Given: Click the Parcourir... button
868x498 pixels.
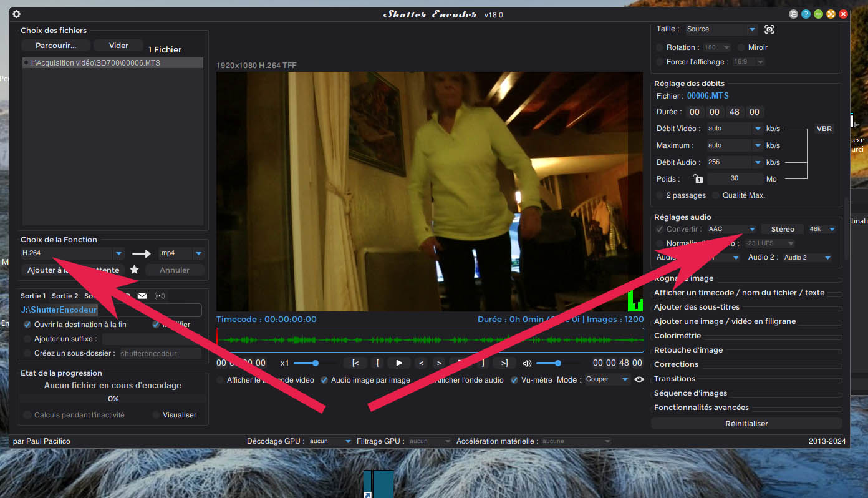Looking at the screenshot, I should point(55,46).
